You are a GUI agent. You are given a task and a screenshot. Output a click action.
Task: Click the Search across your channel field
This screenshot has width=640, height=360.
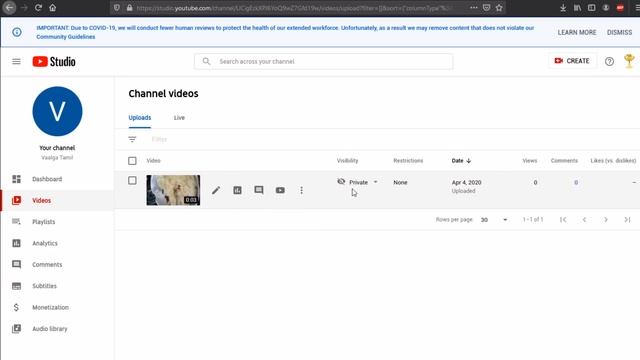click(x=323, y=61)
